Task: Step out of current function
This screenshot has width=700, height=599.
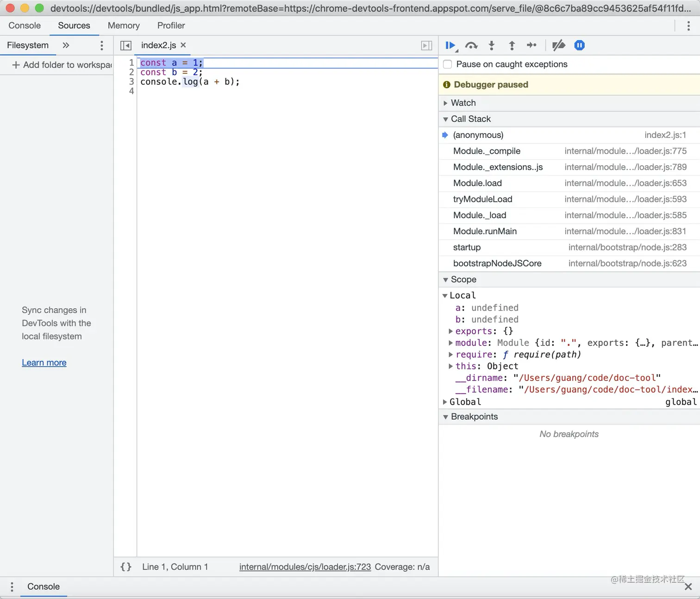Action: coord(512,45)
